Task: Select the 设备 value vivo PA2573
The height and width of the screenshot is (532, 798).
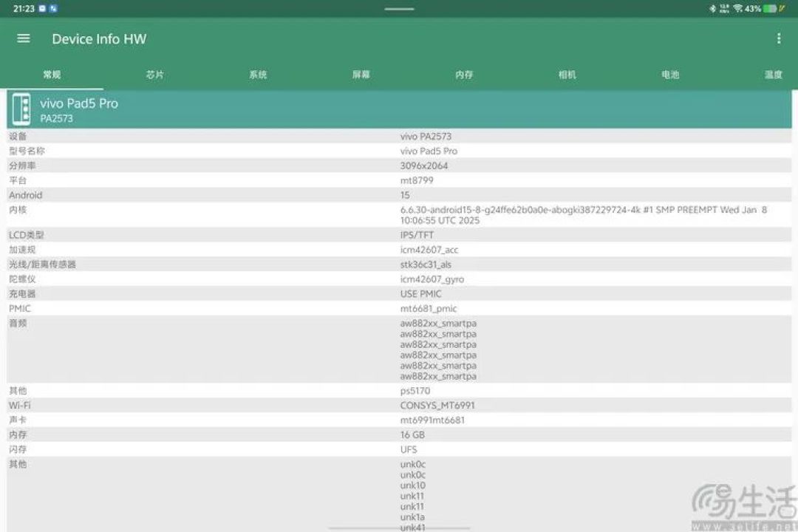Action: [x=426, y=137]
